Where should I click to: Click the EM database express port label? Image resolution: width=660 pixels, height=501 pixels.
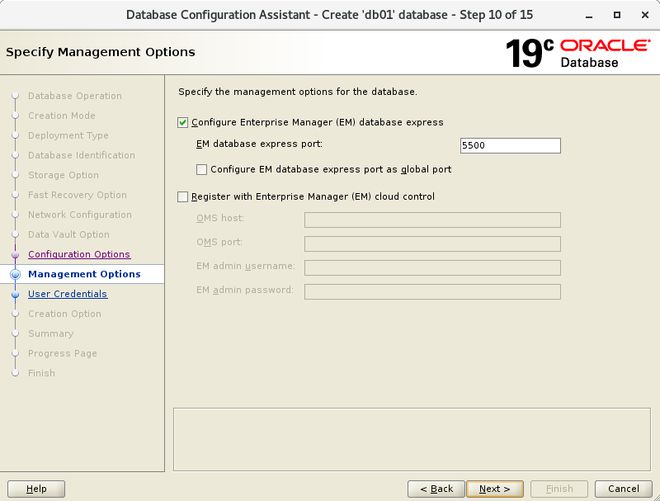point(259,144)
